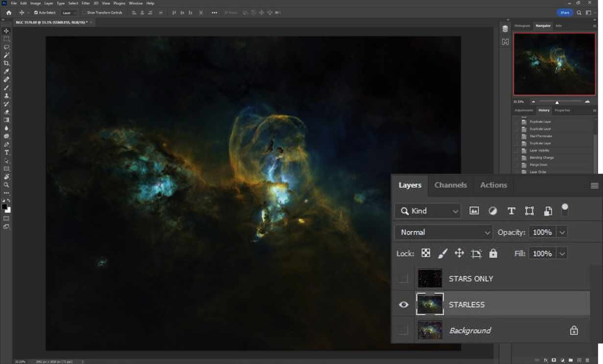Select the Eraser tool
Image resolution: width=603 pixels, height=364 pixels.
tap(6, 112)
